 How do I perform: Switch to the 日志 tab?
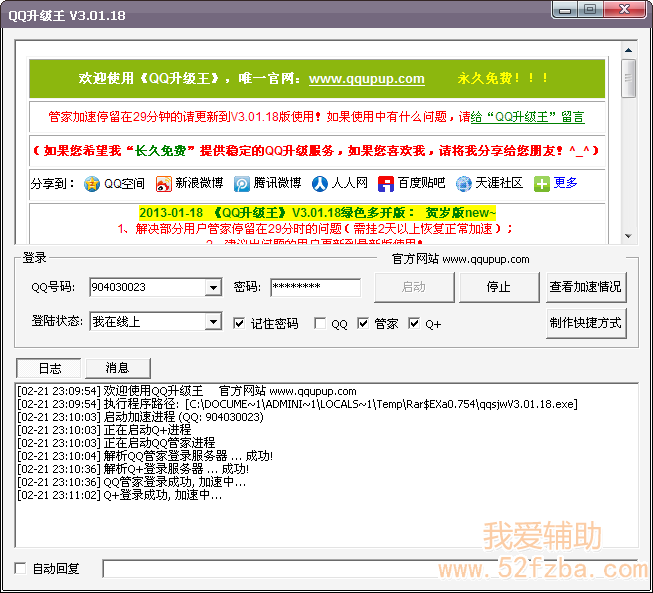49,368
